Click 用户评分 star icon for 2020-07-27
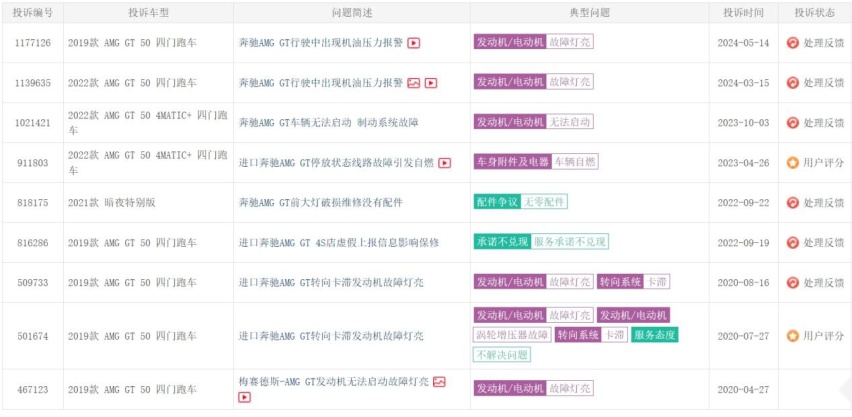Viewport: 852px width, 417px height. tap(792, 336)
